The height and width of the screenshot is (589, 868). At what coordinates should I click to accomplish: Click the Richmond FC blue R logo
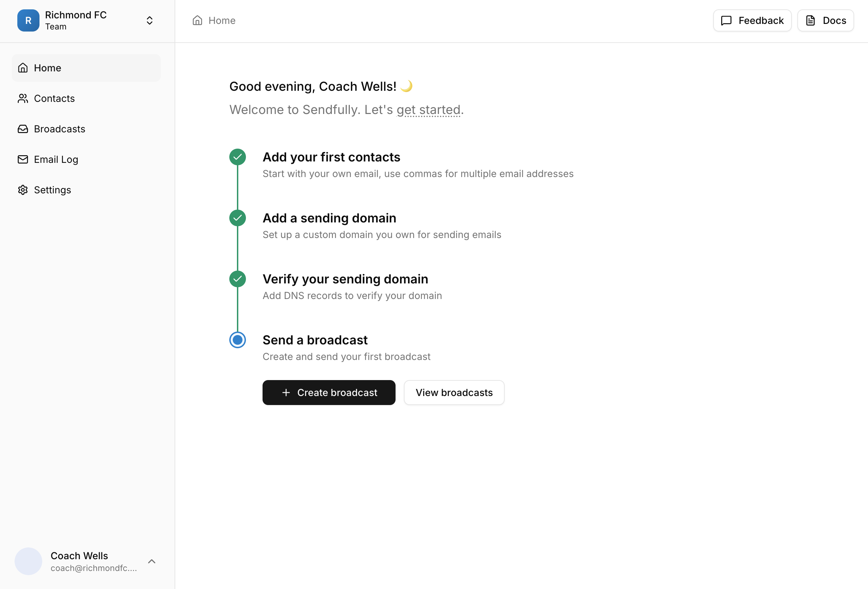tap(28, 20)
